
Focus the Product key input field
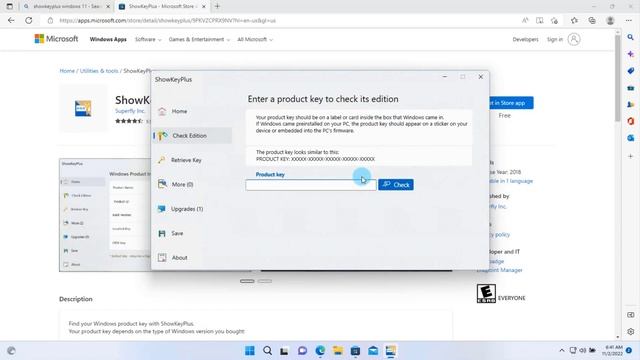pos(311,185)
